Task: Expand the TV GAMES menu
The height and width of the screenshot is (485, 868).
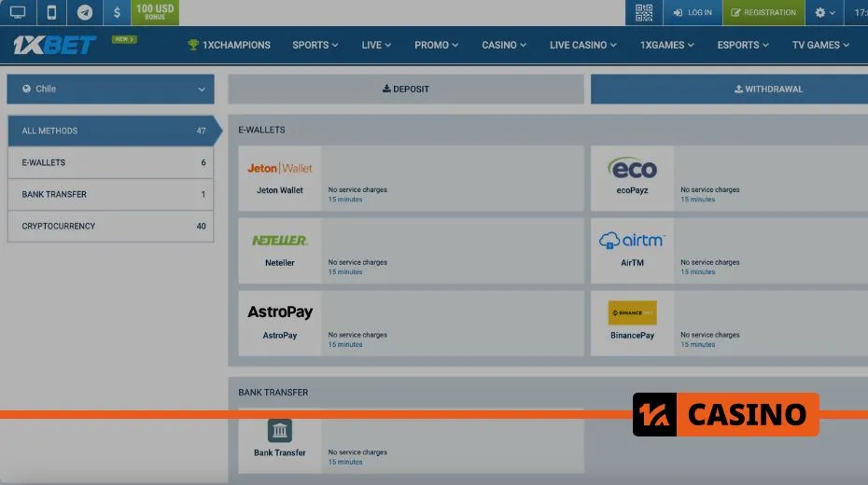Action: 820,45
